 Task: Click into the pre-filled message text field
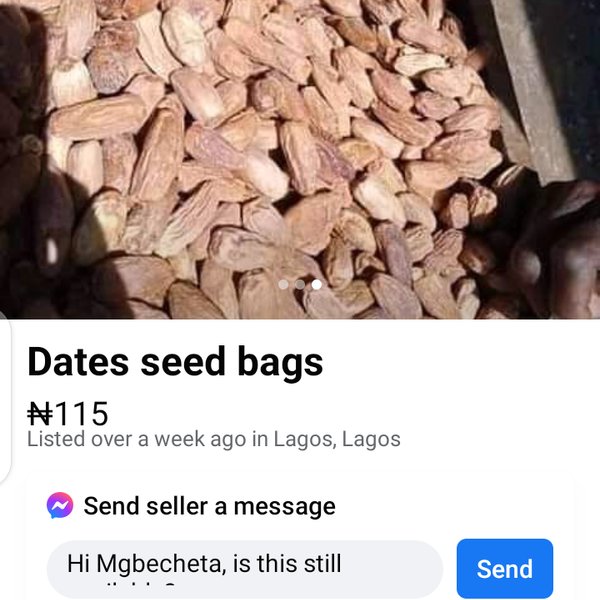click(x=244, y=568)
